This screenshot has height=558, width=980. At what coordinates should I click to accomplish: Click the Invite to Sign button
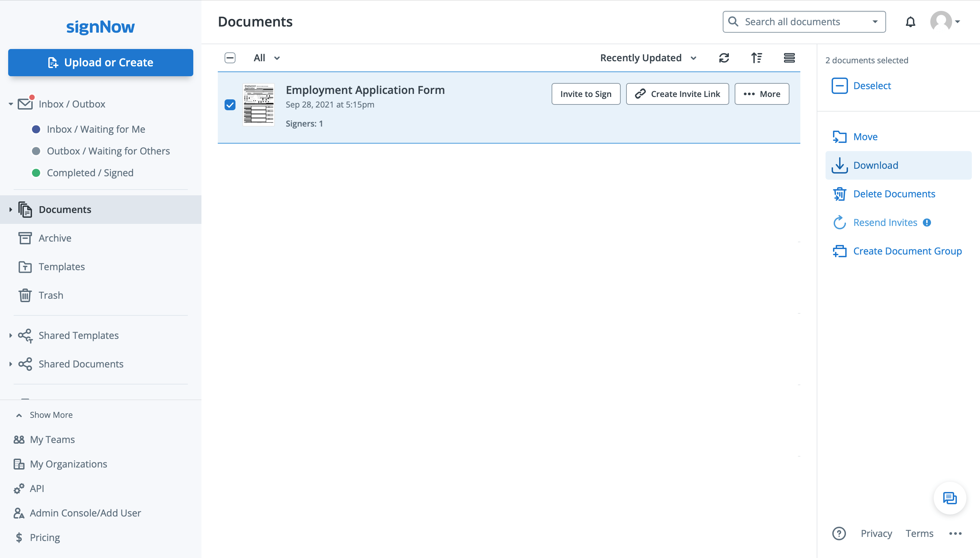586,94
